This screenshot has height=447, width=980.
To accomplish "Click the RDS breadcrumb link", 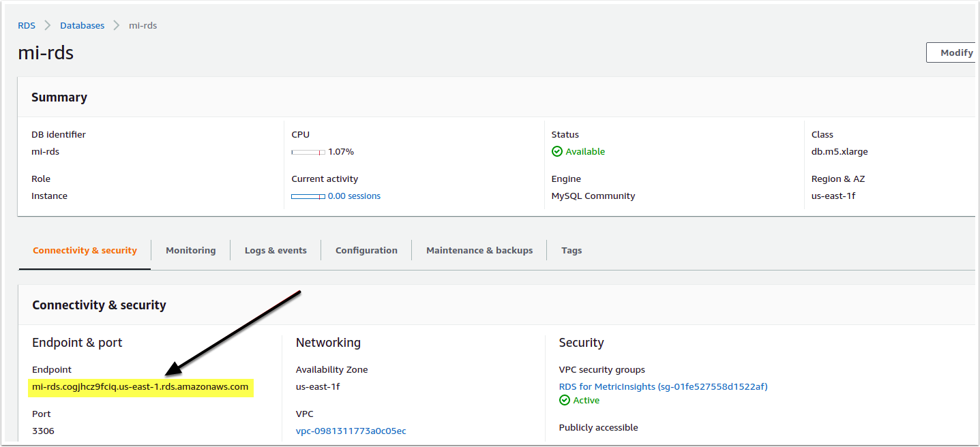I will [x=27, y=25].
